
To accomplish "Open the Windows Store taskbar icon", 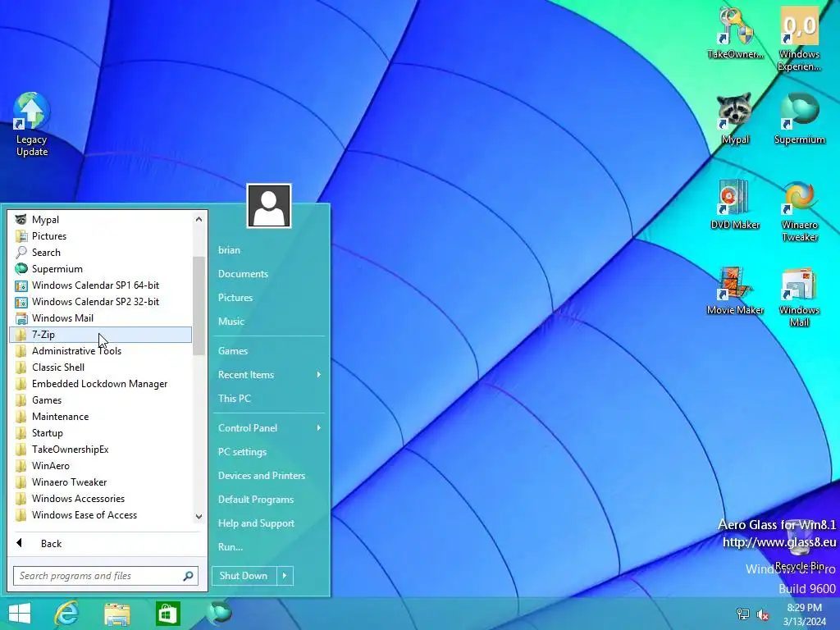I will click(167, 614).
